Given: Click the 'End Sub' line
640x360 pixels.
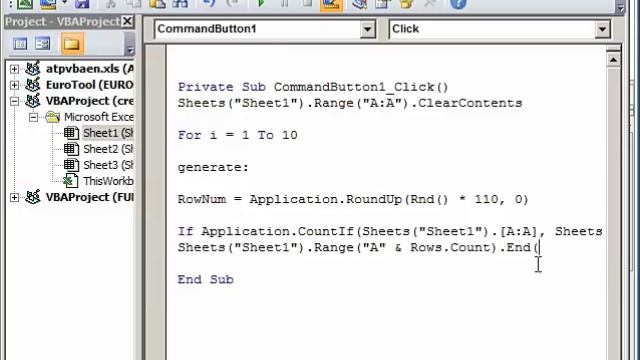Looking at the screenshot, I should pos(205,280).
